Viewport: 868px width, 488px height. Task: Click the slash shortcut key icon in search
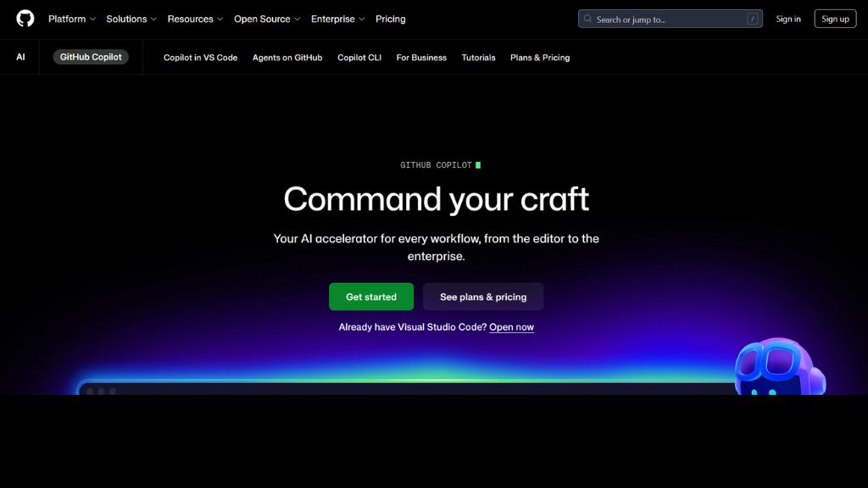753,19
